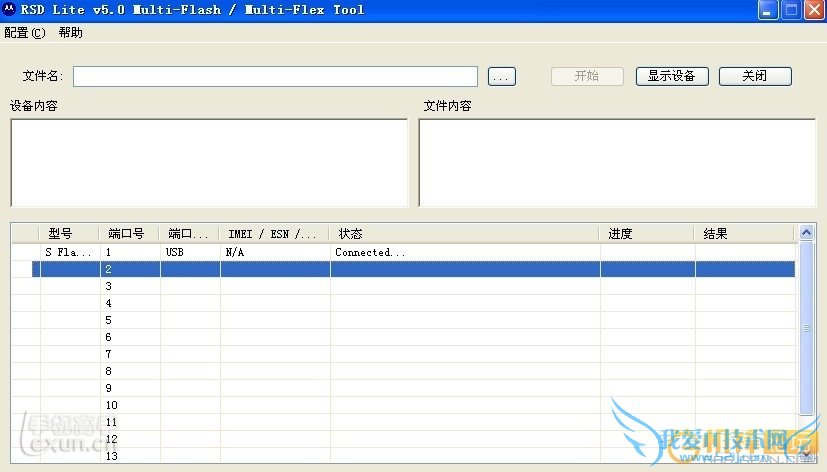Close the RSD Lite window
The image size is (827, 472).
pos(814,10)
